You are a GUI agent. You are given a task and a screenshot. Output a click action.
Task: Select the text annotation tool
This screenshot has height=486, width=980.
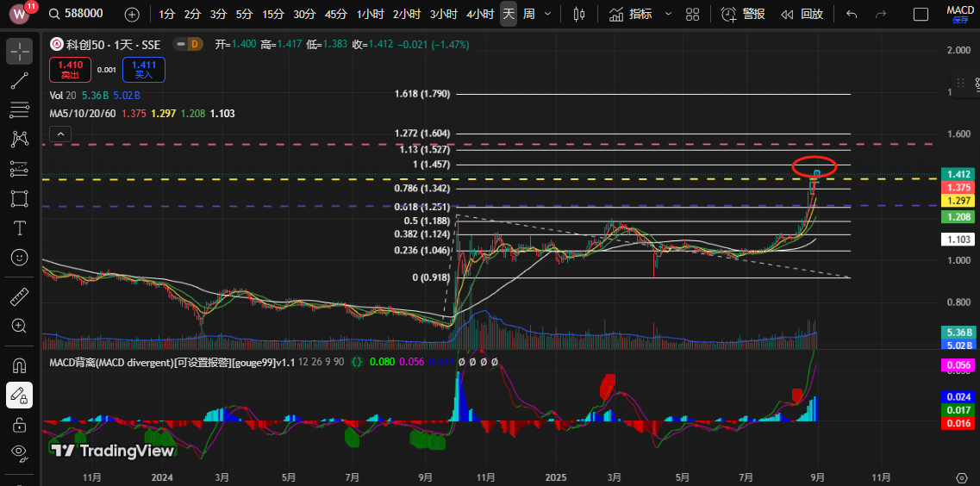coord(20,228)
